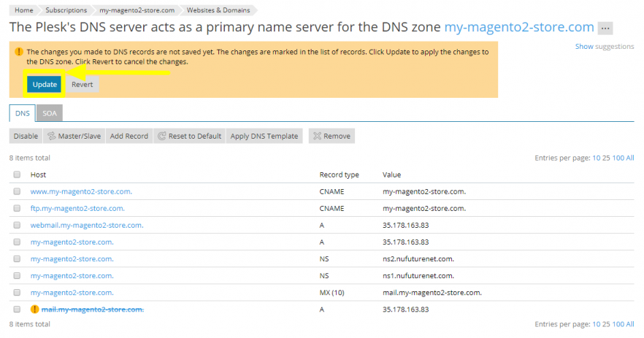
Task: Toggle the select-all checkbox in header
Action: (17, 174)
